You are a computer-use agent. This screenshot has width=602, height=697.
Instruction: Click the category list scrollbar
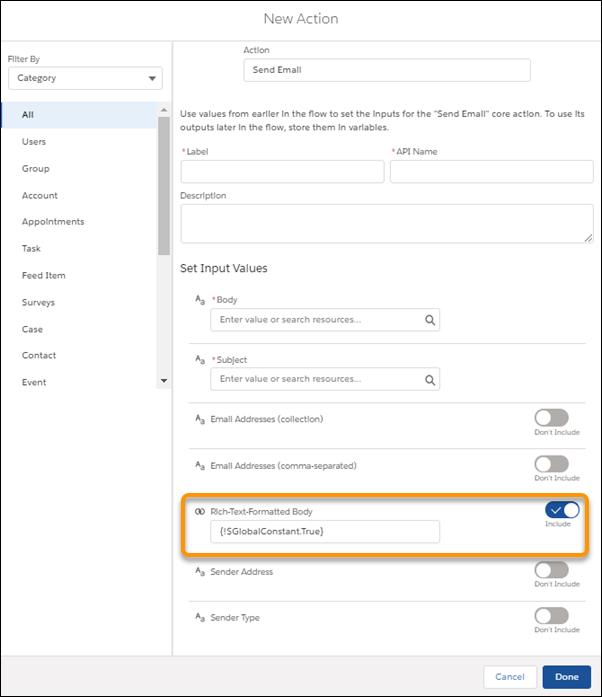click(x=164, y=200)
